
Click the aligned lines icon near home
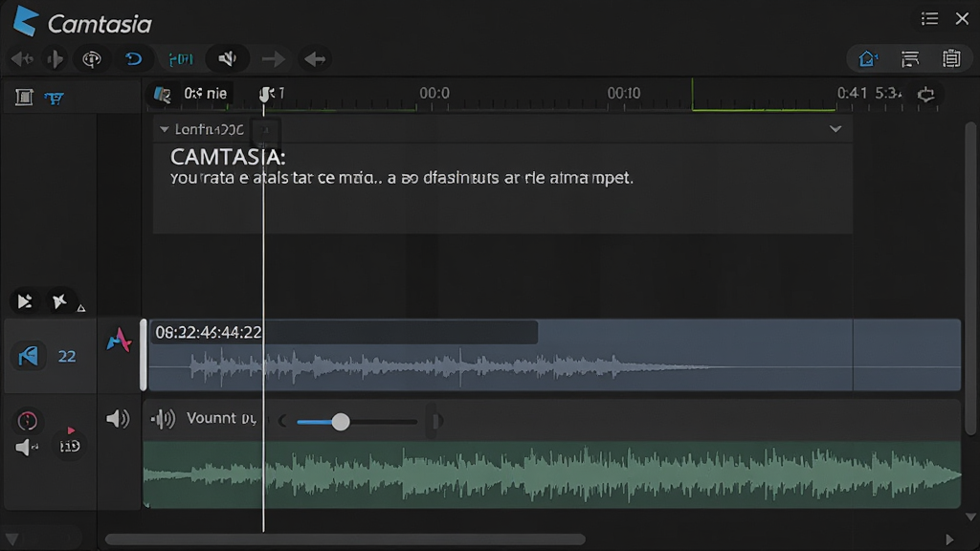910,58
